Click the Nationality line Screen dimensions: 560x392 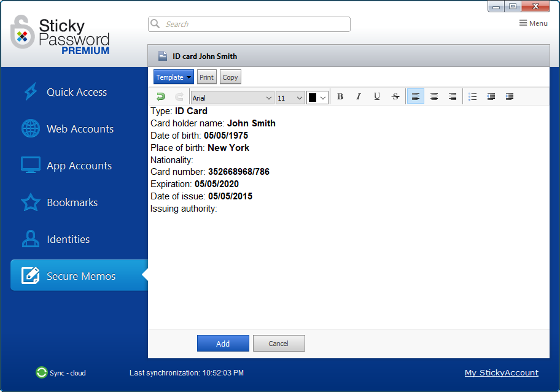point(172,159)
